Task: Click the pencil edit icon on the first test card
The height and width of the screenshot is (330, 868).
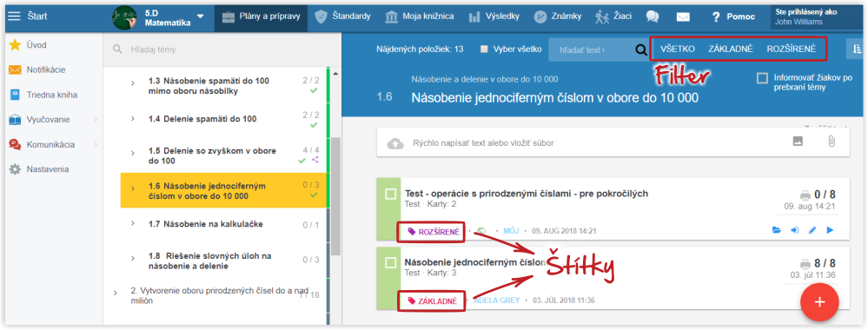Action: [812, 230]
